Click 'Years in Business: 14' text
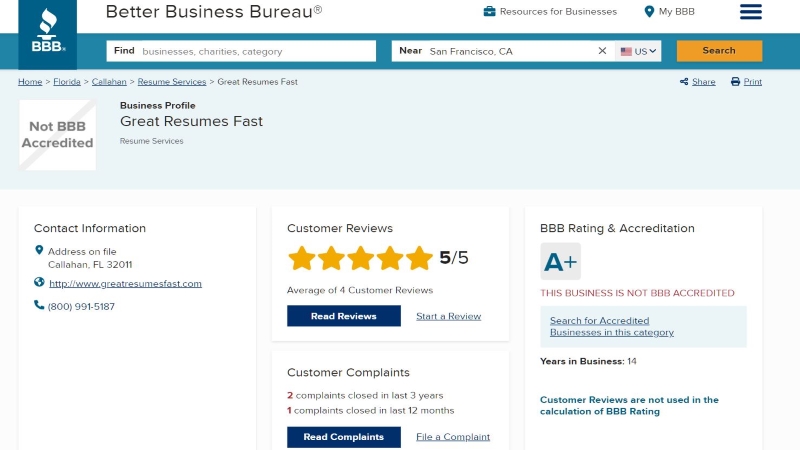The width and height of the screenshot is (800, 450). click(588, 361)
